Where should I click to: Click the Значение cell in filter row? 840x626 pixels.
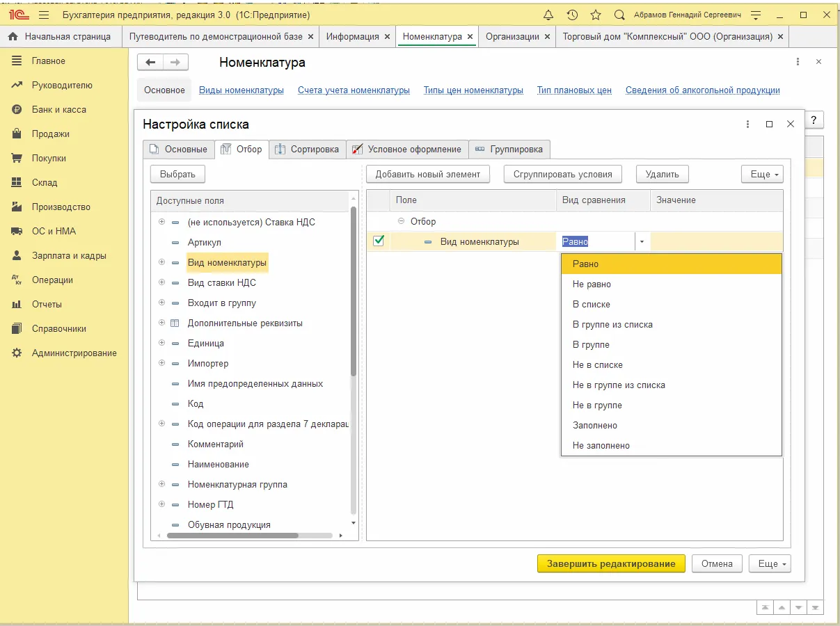(716, 242)
